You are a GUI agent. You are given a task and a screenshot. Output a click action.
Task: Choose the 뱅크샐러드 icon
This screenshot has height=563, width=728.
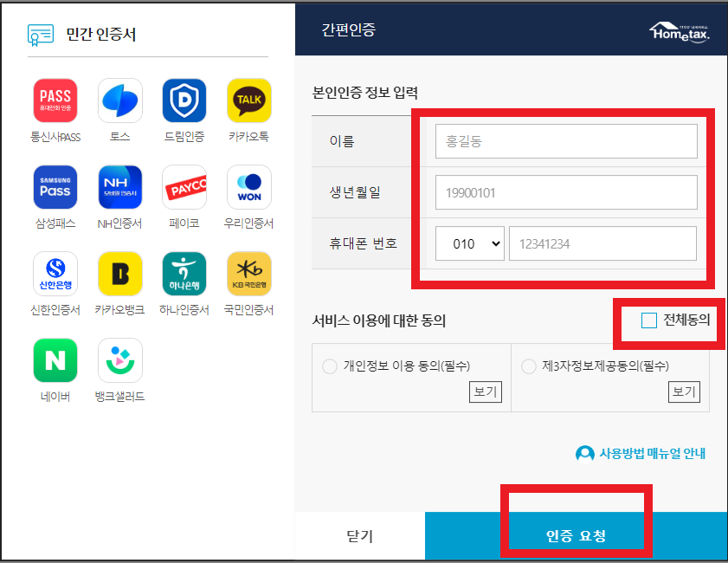coord(120,360)
